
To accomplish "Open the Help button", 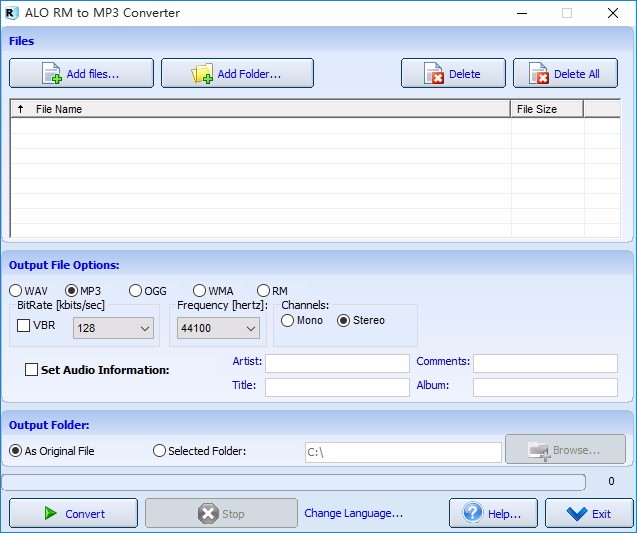I will pos(493,513).
